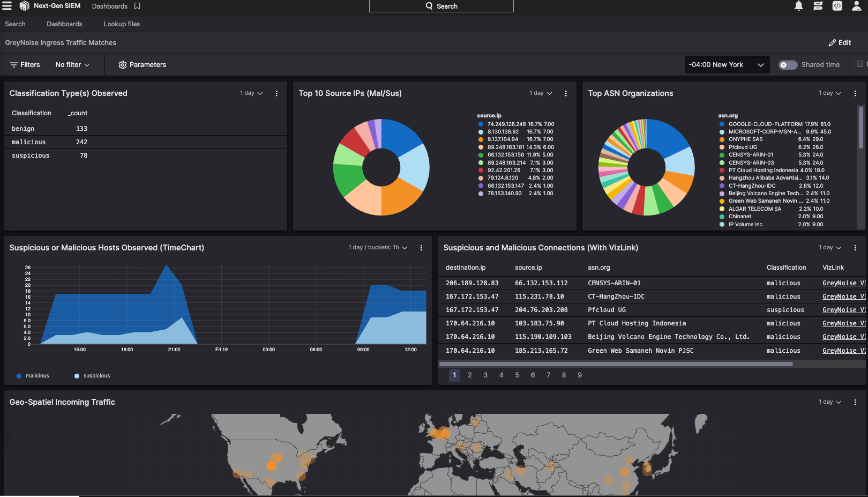This screenshot has width=868, height=497.
Task: Open Geo-Spatial Incoming Traffic widget options
Action: point(855,402)
